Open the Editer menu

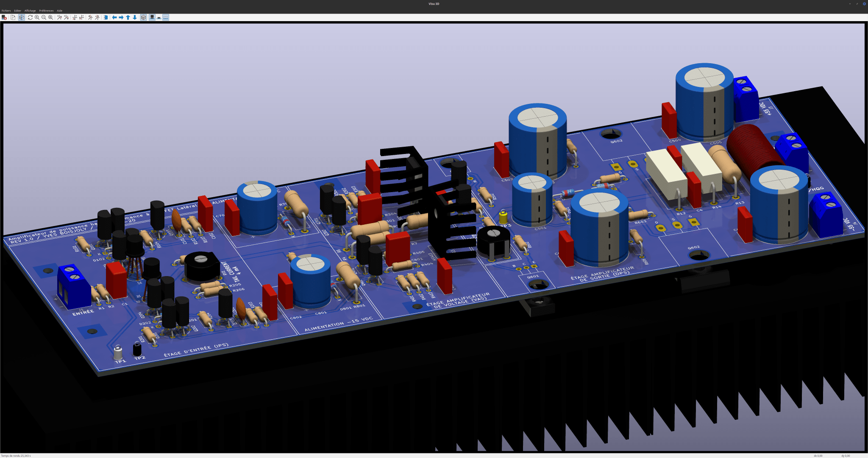pos(18,11)
